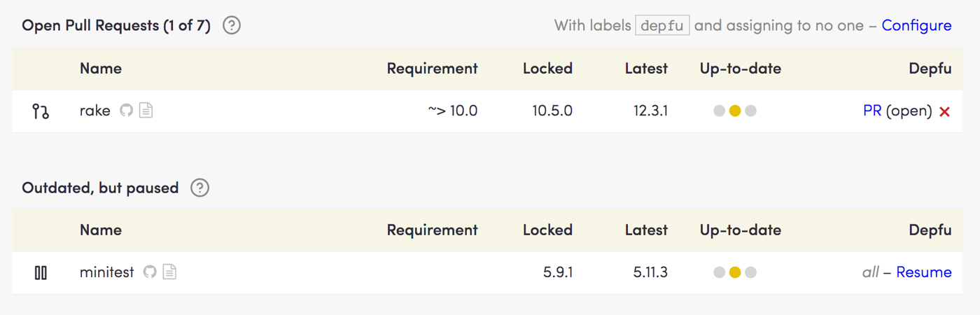
Task: Open minitest's GitHub repository icon
Action: [x=150, y=272]
